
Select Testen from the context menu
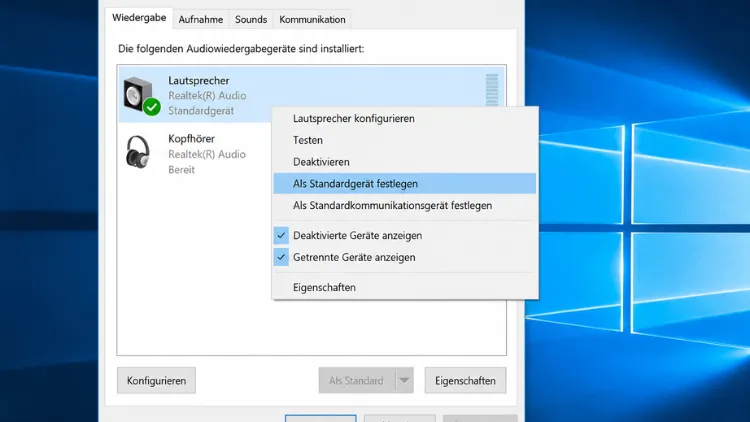pyautogui.click(x=405, y=140)
